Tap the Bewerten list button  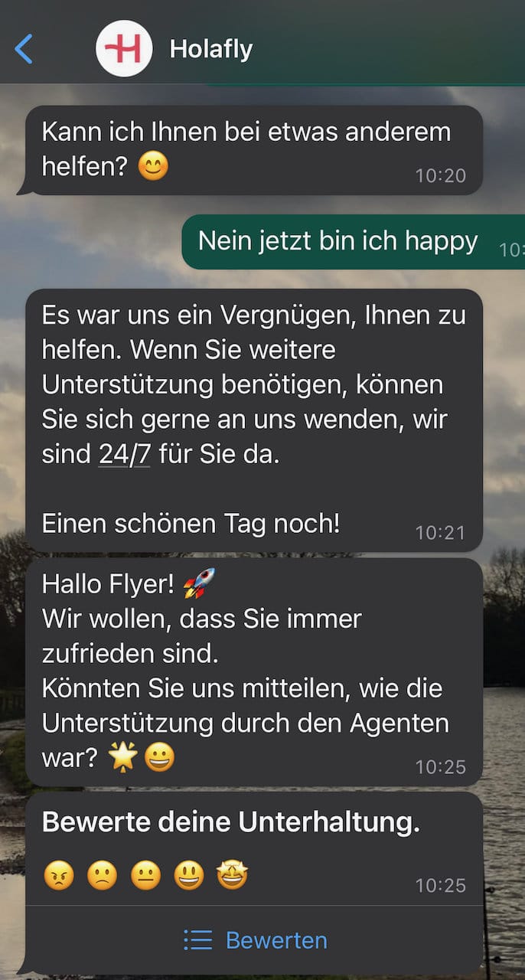tap(255, 940)
